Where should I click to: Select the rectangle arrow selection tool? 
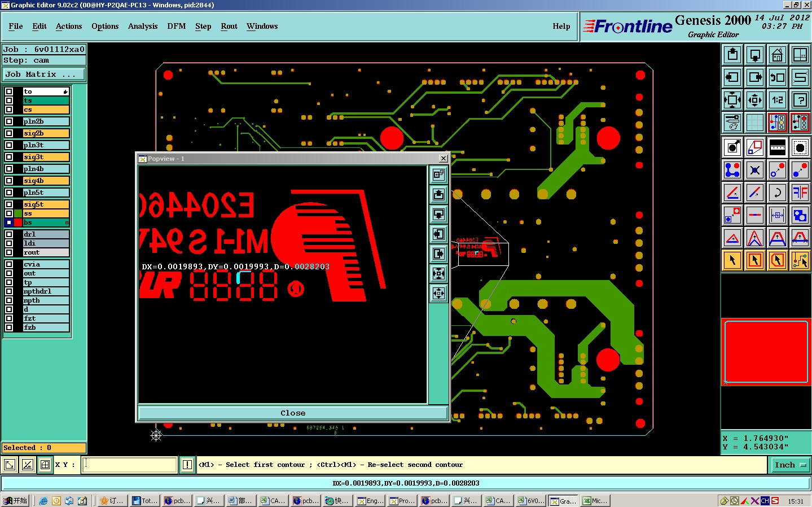[x=755, y=260]
